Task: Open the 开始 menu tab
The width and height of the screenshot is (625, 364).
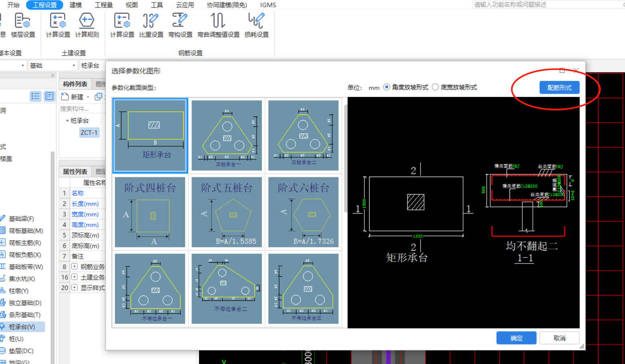Action: pos(13,5)
